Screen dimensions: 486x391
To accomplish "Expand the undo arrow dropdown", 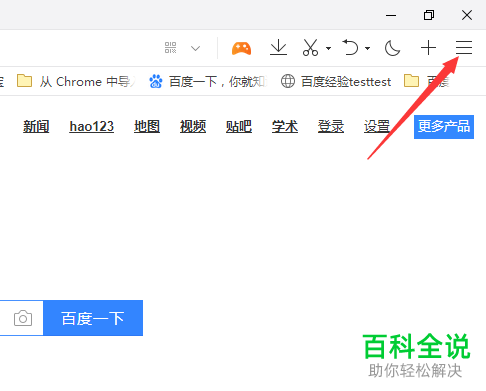I will 367,48.
